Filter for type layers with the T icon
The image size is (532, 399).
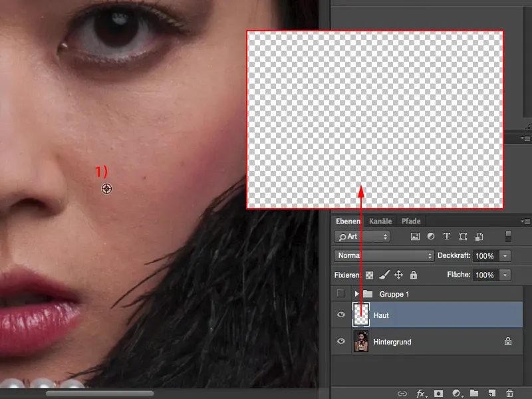(x=447, y=236)
